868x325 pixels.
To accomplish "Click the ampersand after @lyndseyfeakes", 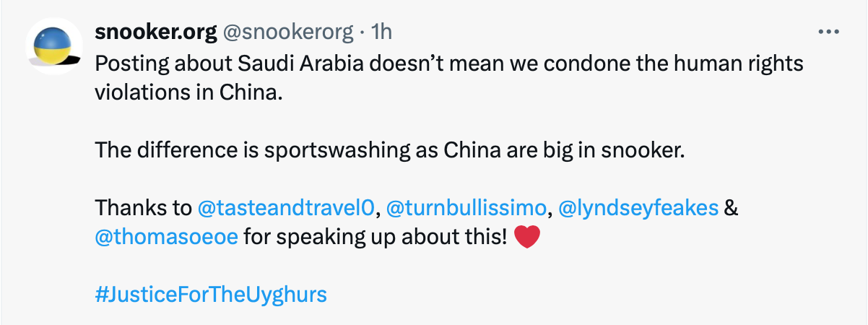I will (730, 209).
